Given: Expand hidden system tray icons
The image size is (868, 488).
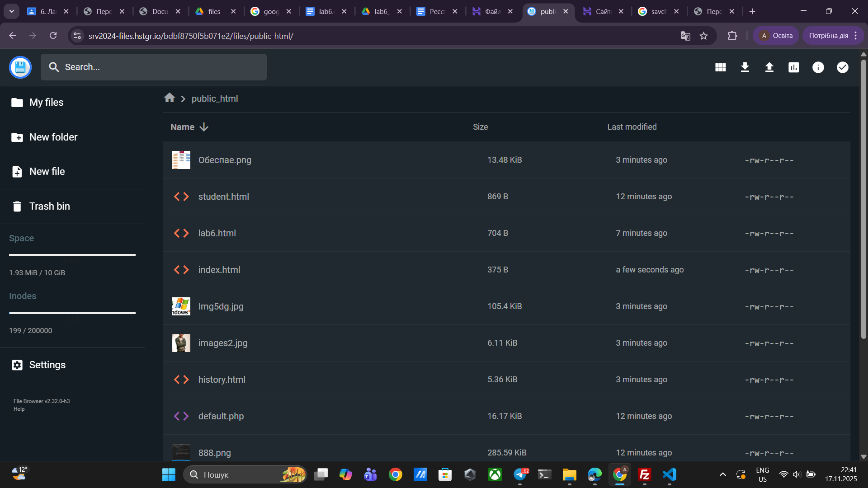Looking at the screenshot, I should (722, 474).
